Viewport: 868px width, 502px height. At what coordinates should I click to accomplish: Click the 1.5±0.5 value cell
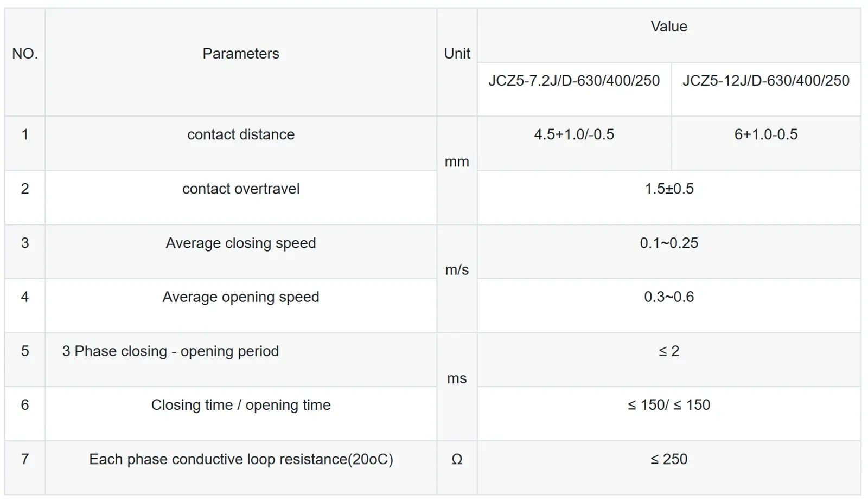pyautogui.click(x=668, y=189)
